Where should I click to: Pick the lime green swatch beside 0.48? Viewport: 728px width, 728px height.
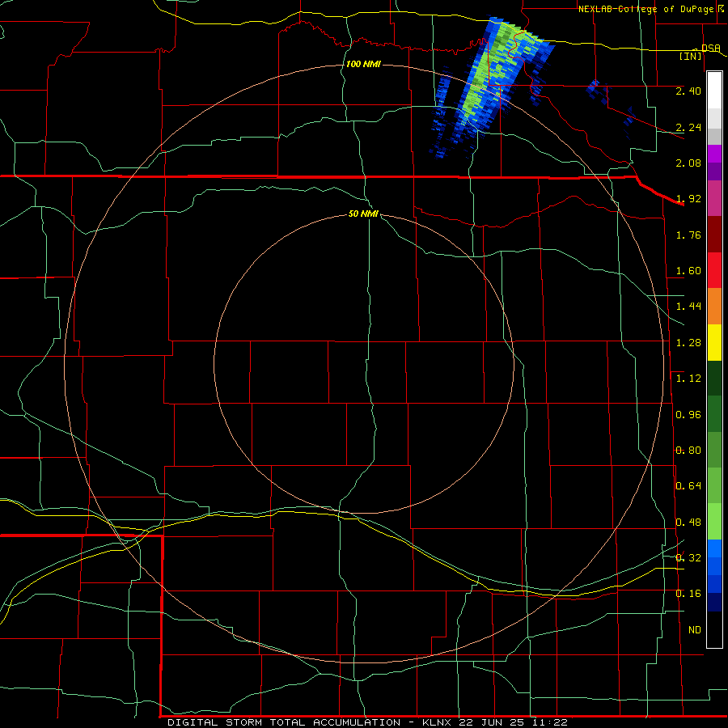click(714, 522)
